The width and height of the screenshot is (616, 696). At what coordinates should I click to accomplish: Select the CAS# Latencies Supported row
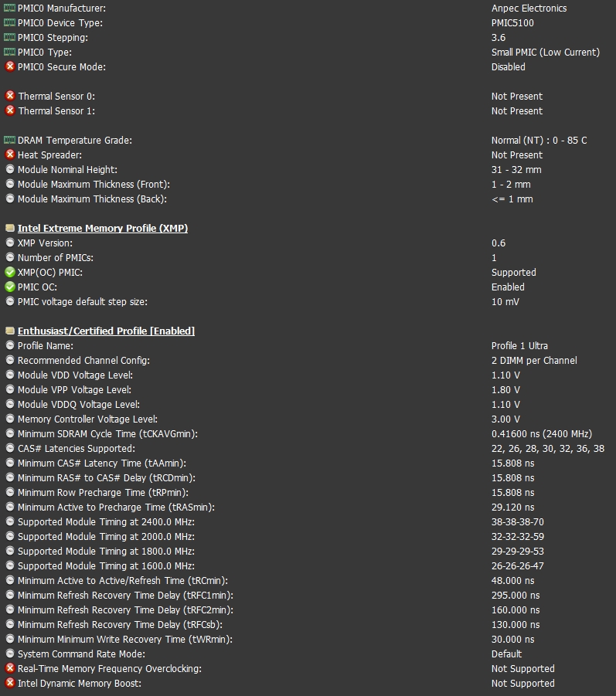308,448
